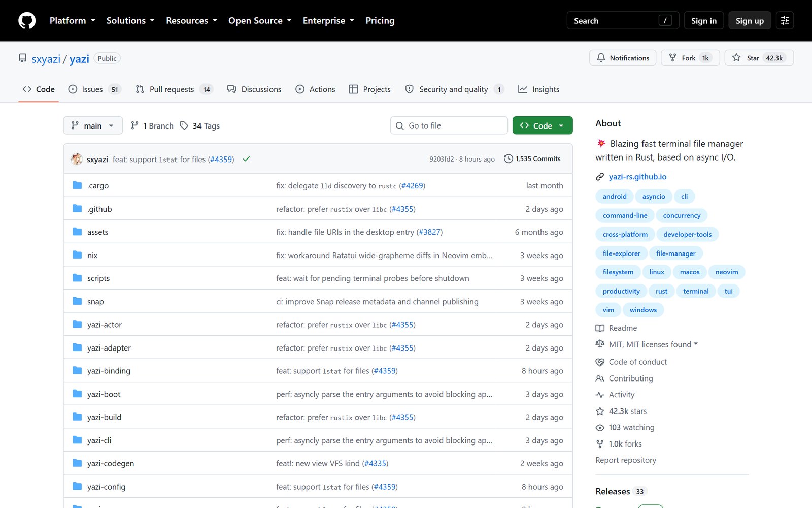Click Report repository link
This screenshot has width=812, height=508.
pyautogui.click(x=626, y=460)
